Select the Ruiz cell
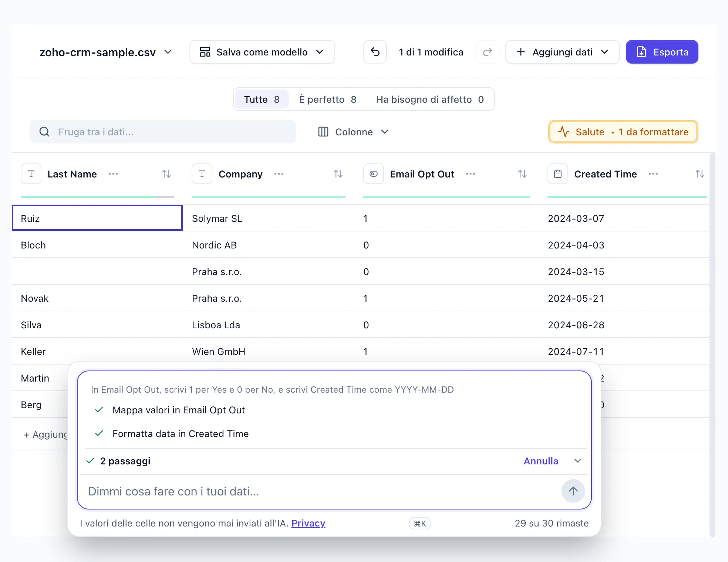This screenshot has height=562, width=728. click(x=97, y=218)
